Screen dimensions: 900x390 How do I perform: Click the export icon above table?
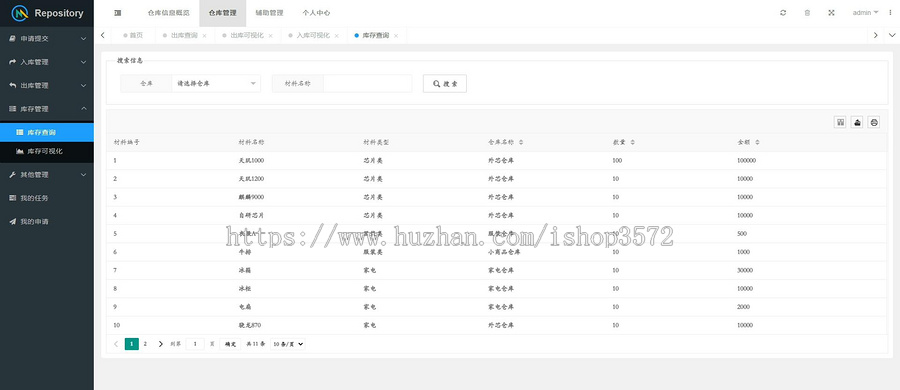click(857, 122)
